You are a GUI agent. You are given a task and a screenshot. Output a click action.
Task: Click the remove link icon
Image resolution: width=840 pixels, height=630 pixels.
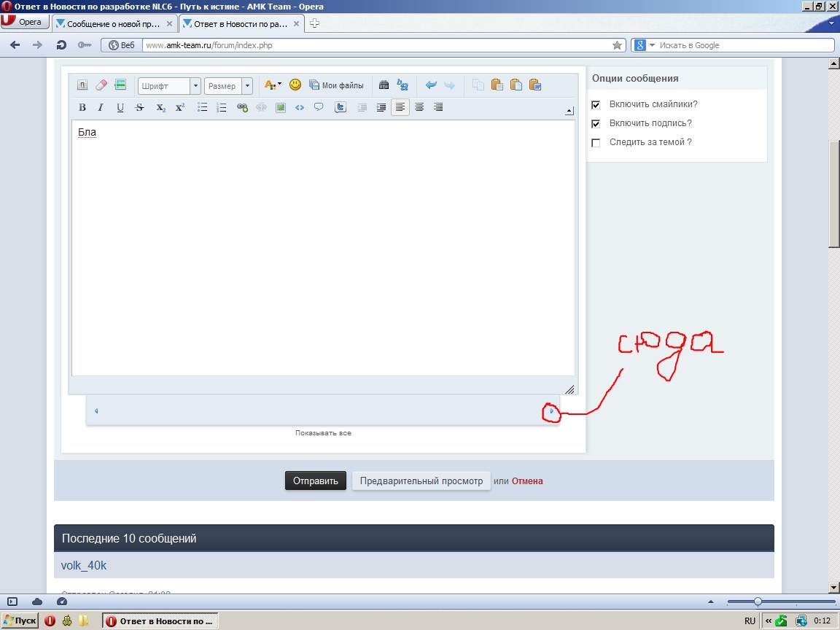[262, 107]
